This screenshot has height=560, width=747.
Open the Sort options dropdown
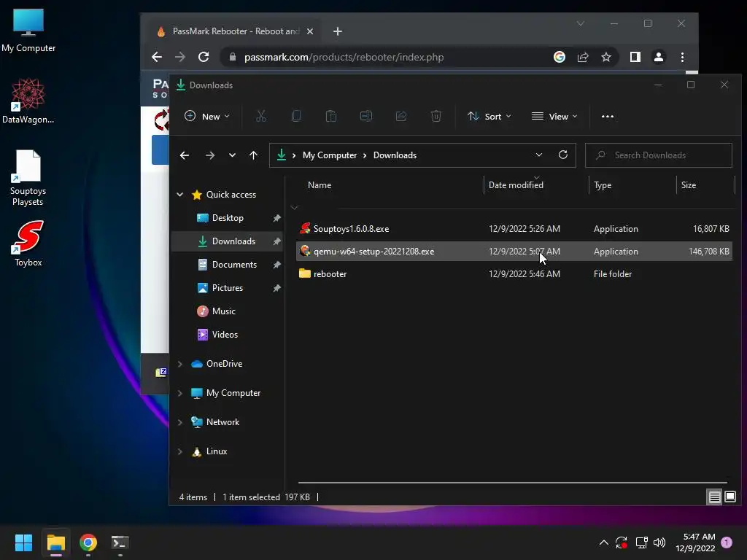tap(489, 116)
